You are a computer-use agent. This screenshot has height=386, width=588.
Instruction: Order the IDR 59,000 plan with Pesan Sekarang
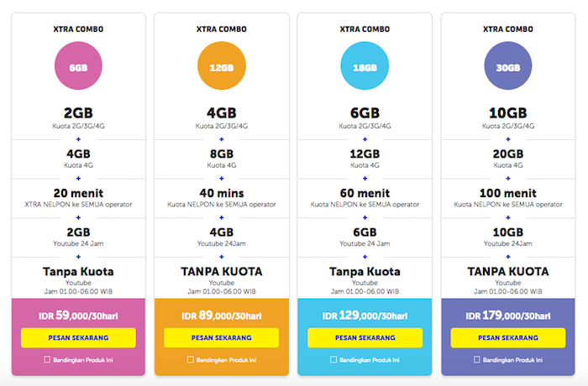point(78,337)
